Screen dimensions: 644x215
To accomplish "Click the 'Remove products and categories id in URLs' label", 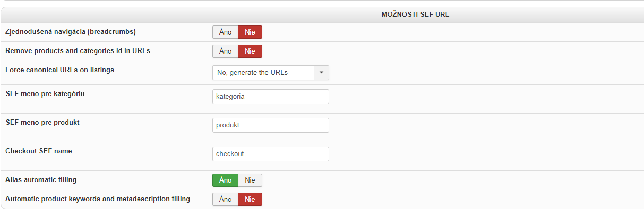I will (78, 51).
